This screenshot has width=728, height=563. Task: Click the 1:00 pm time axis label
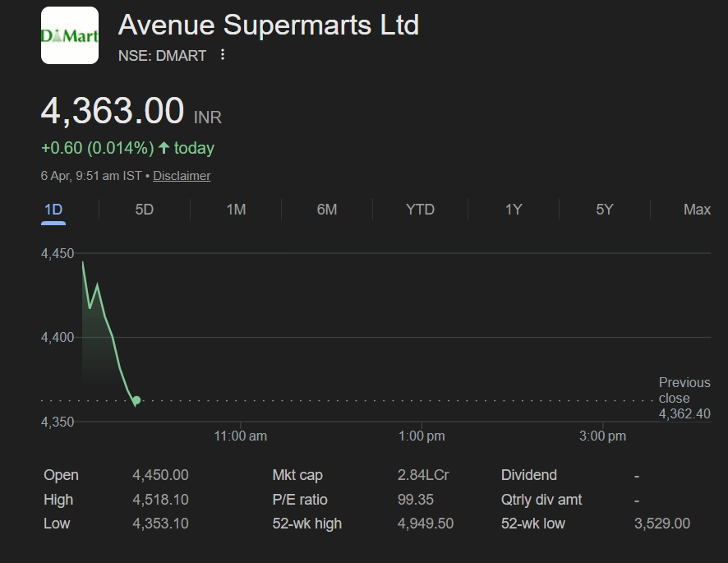click(422, 436)
